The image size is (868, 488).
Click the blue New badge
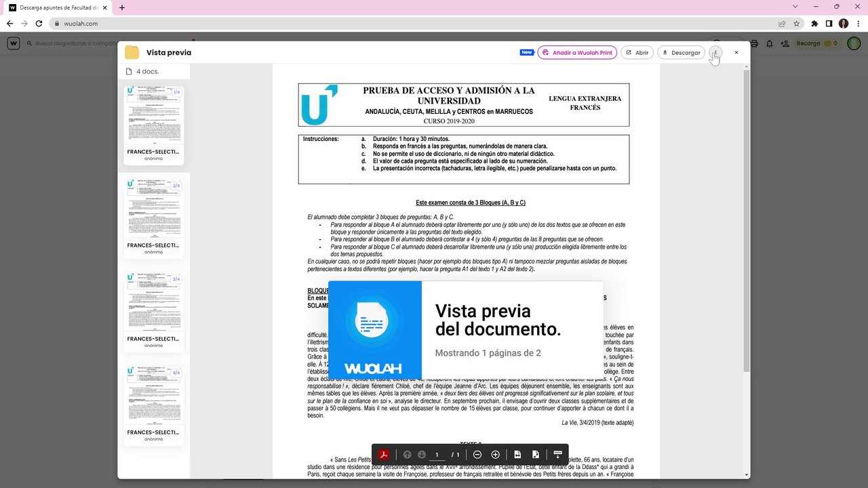[527, 52]
